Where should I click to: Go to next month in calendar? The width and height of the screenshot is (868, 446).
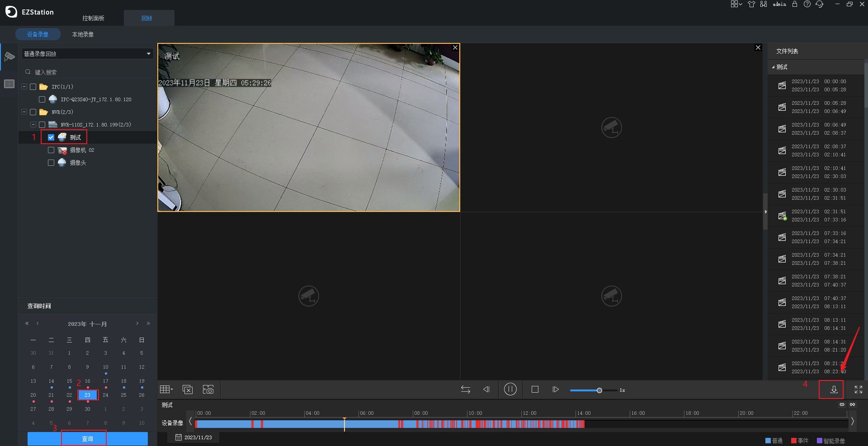pyautogui.click(x=137, y=324)
